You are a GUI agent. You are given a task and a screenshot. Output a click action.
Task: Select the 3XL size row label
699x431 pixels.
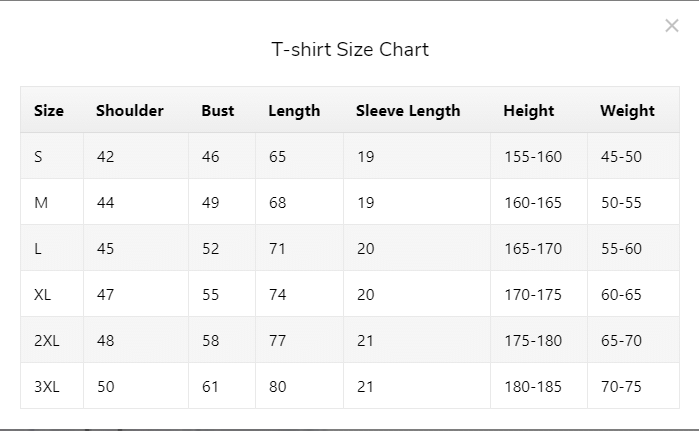[x=47, y=386]
